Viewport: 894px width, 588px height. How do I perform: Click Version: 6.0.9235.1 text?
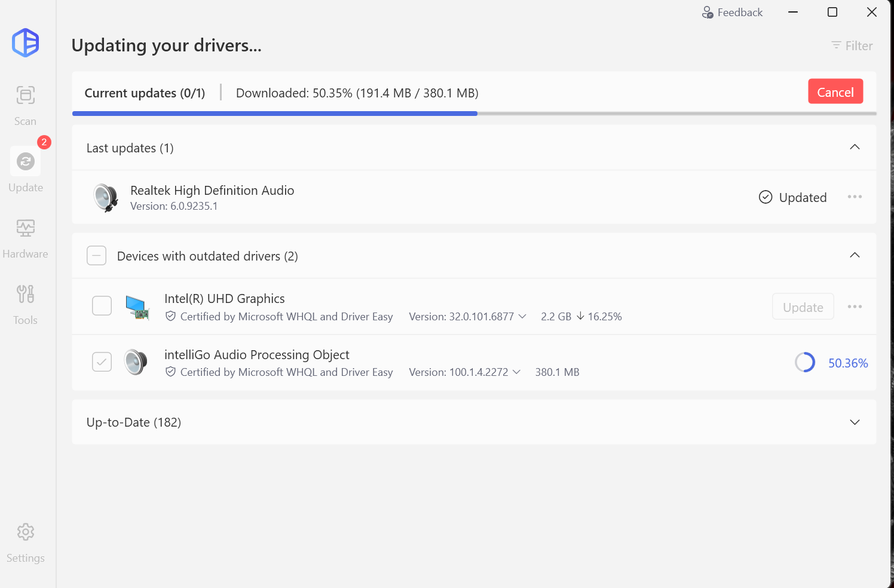tap(174, 206)
